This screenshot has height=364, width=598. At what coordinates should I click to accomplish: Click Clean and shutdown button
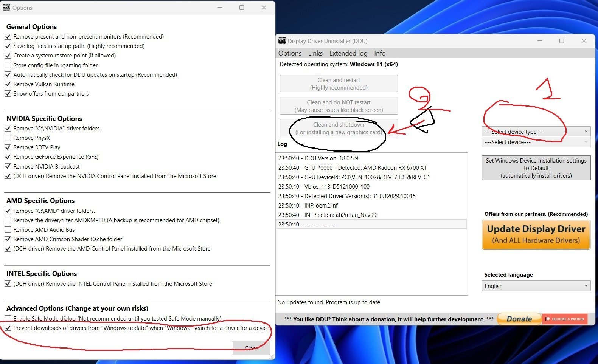(339, 129)
